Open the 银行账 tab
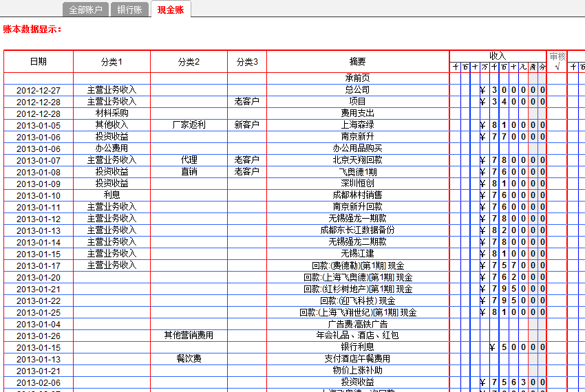The width and height of the screenshot is (585, 392). point(129,10)
